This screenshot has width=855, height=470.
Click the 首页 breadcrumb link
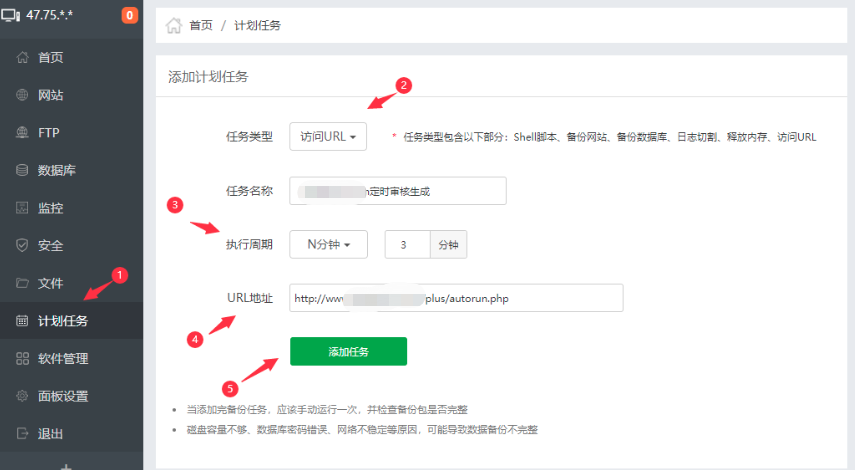point(201,25)
